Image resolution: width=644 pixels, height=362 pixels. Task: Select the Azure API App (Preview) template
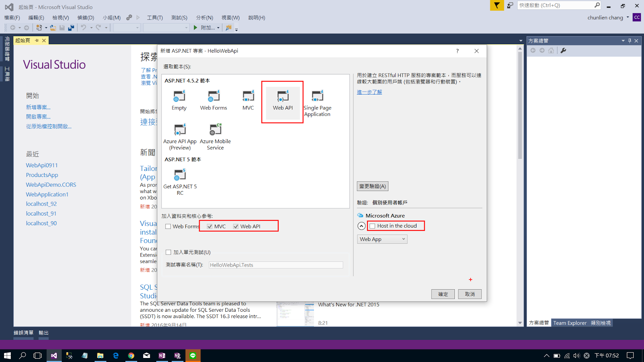(x=180, y=137)
